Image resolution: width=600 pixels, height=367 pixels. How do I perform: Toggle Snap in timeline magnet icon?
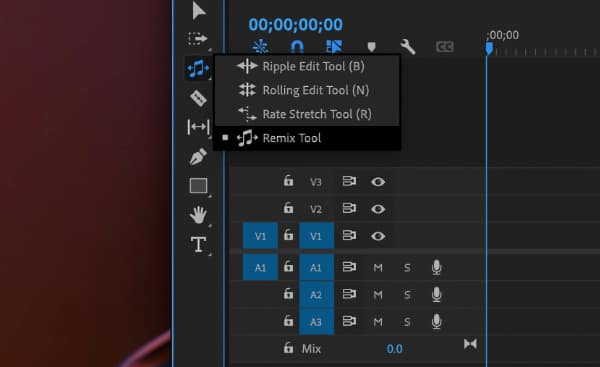click(297, 47)
